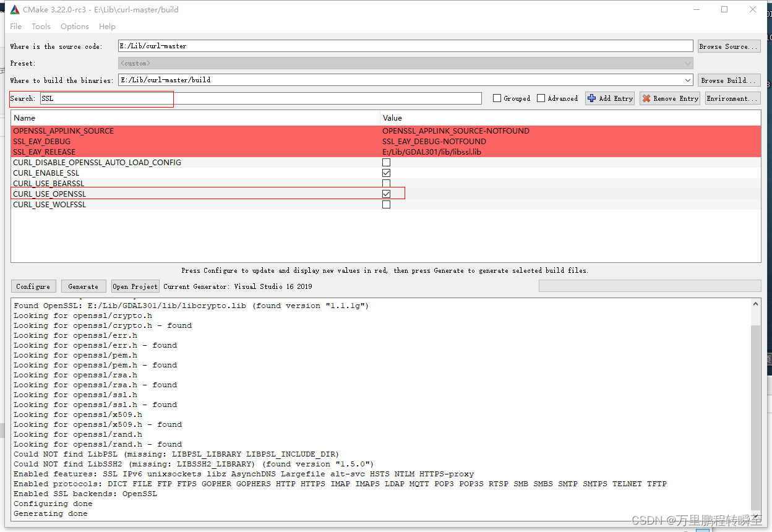Screen dimensions: 772x532
Task: Uncheck the CURL_USE_OPENSSL option
Action: click(386, 194)
